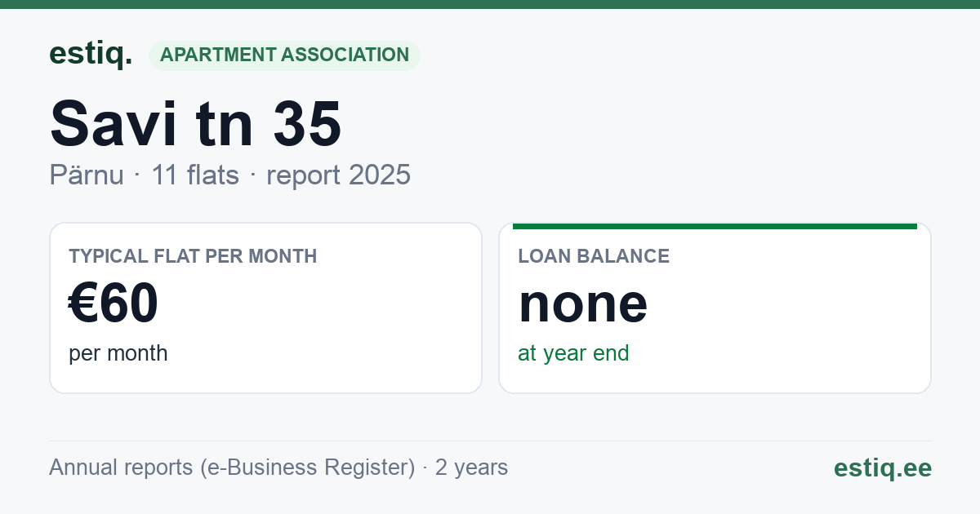
Task: Select the at year end text
Action: [x=573, y=353]
